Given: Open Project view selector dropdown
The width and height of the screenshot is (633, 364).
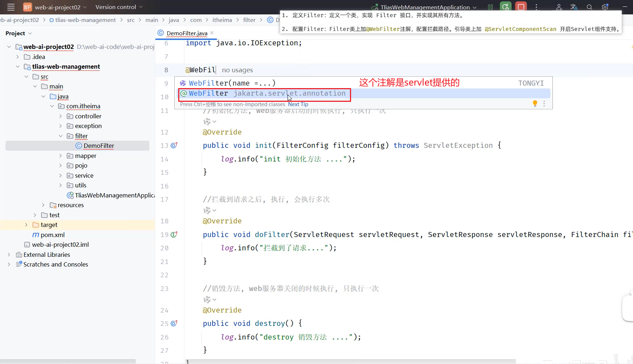Looking at the screenshot, I should pyautogui.click(x=18, y=33).
